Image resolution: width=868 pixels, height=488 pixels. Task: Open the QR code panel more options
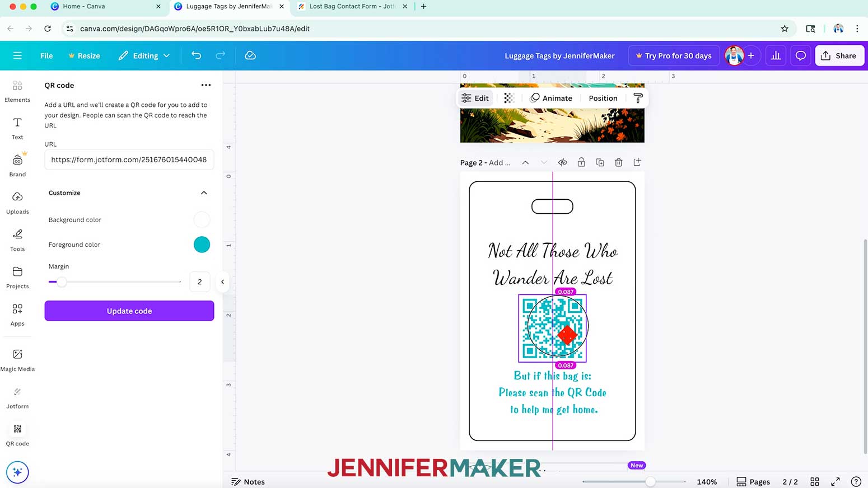click(206, 85)
